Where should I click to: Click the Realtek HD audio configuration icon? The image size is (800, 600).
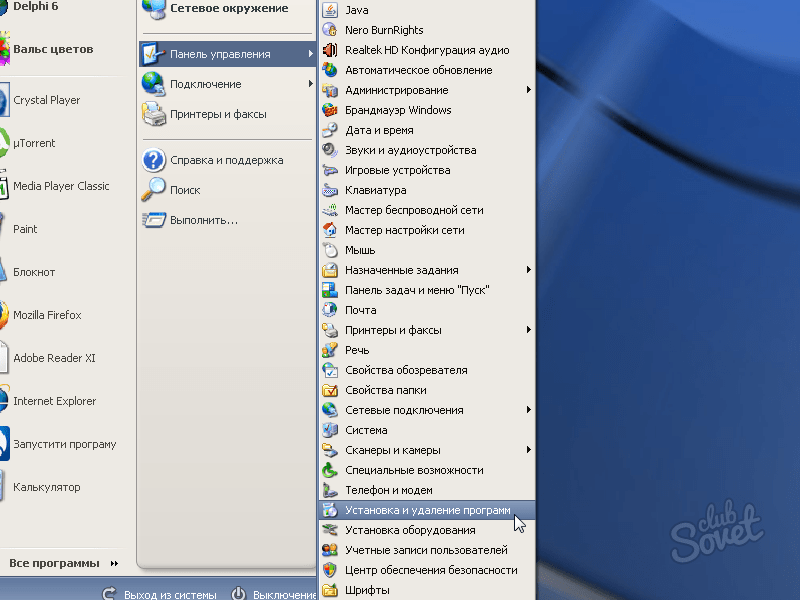[330, 50]
